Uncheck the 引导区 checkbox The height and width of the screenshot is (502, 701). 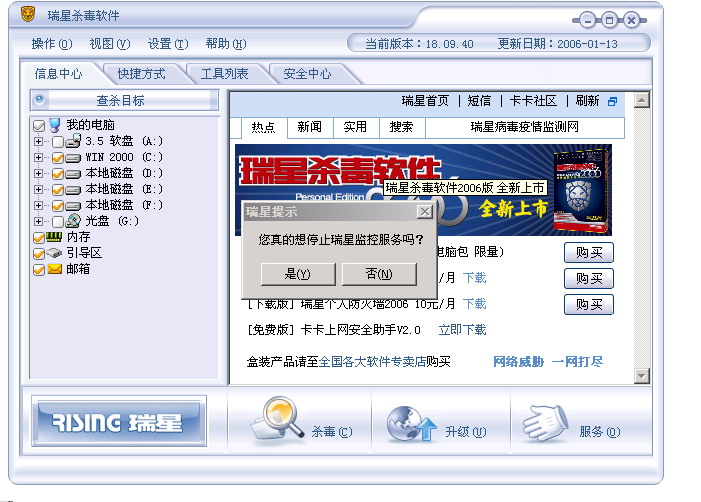(x=39, y=253)
